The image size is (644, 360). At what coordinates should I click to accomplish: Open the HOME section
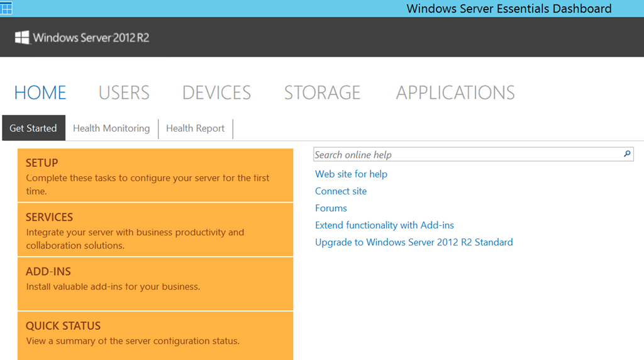[x=40, y=93]
